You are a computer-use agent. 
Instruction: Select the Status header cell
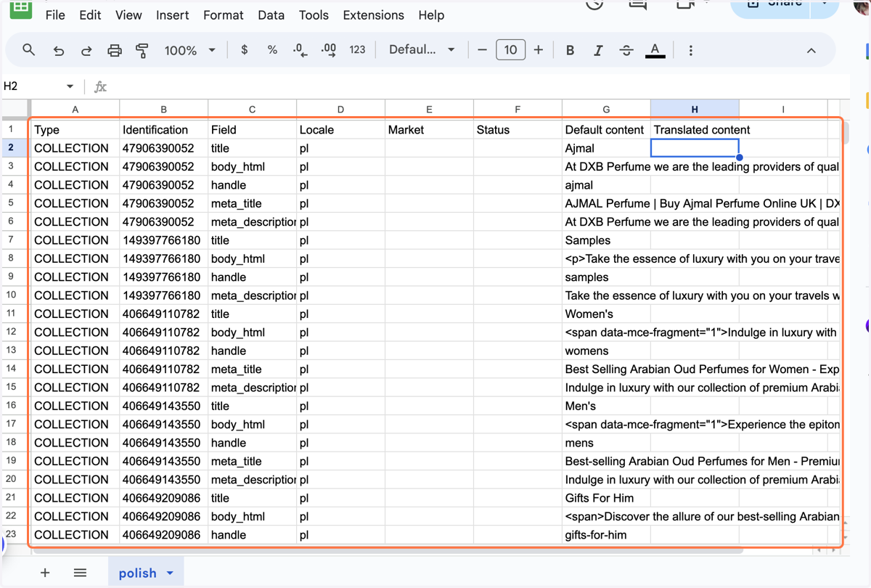pyautogui.click(x=518, y=130)
